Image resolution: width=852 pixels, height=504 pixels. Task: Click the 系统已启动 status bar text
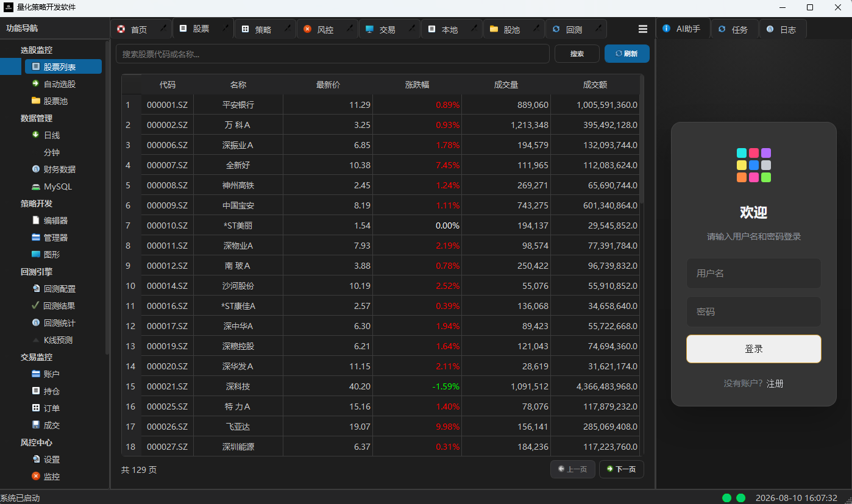tap(20, 498)
